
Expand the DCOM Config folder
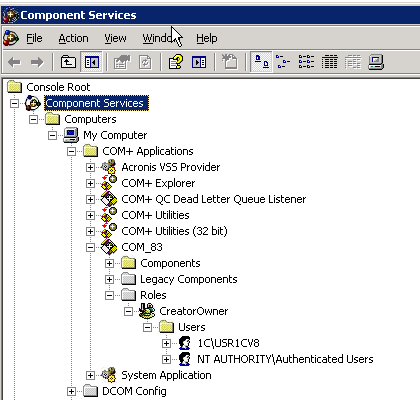pos(71,391)
